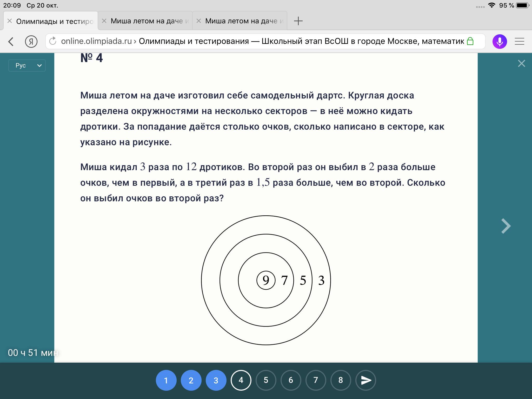This screenshot has width=532, height=399.
Task: Select question 2 circle
Action: (x=191, y=380)
